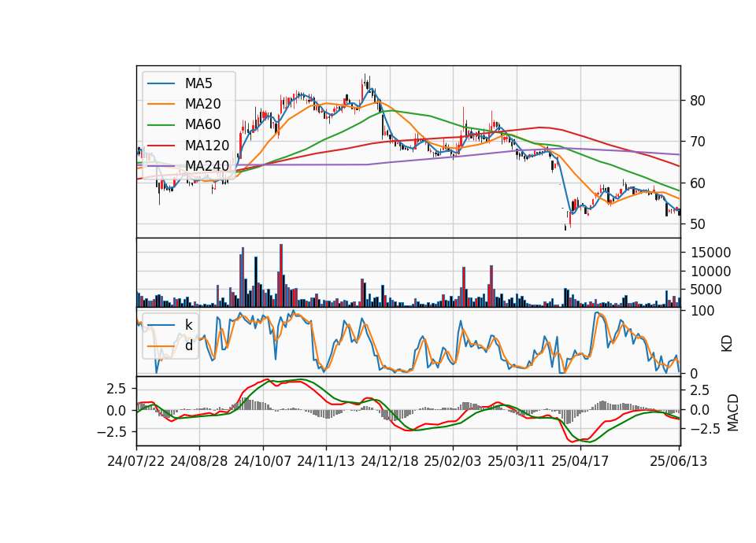Image resolution: width=756 pixels, height=543 pixels.
Task: Click the left MACD axis -2.5 label
Action: point(111,432)
